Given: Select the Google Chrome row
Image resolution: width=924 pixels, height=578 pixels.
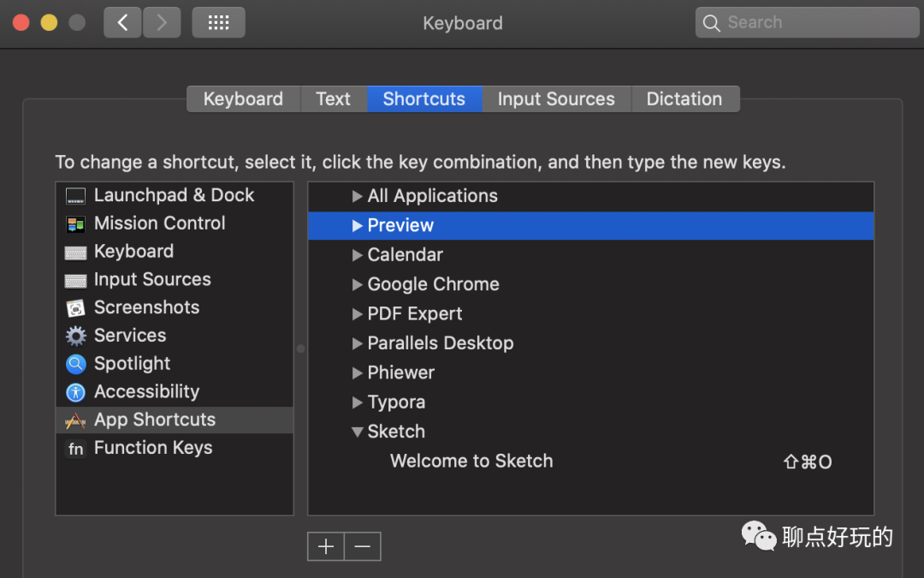Looking at the screenshot, I should [x=590, y=284].
